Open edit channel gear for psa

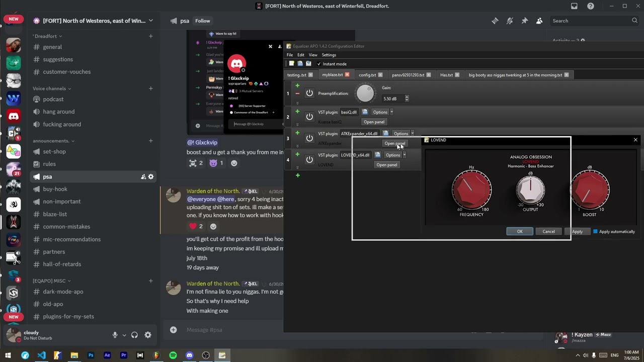point(150,176)
